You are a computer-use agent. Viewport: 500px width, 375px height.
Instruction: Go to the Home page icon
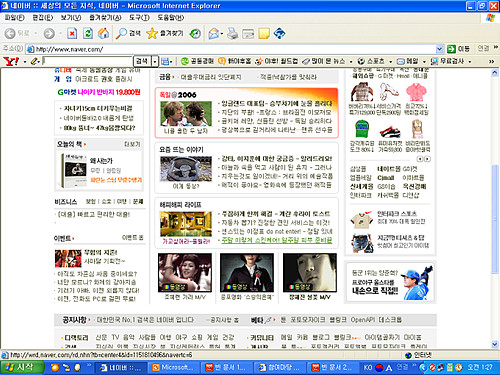[x=104, y=33]
